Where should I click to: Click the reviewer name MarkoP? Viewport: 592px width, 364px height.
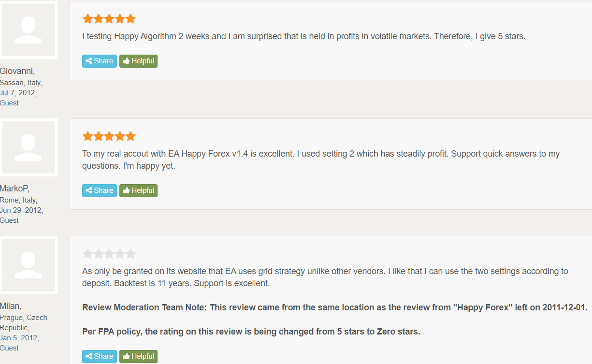tap(15, 189)
